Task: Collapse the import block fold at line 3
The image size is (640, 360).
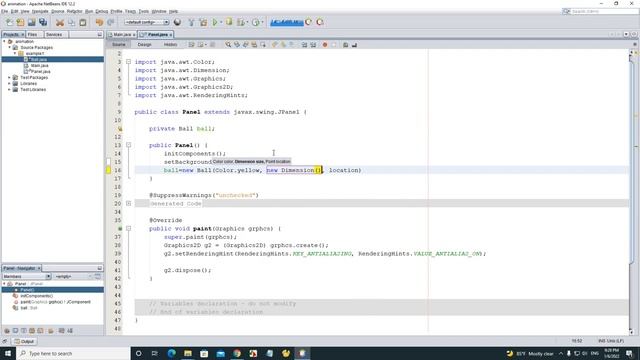Action: (x=128, y=62)
